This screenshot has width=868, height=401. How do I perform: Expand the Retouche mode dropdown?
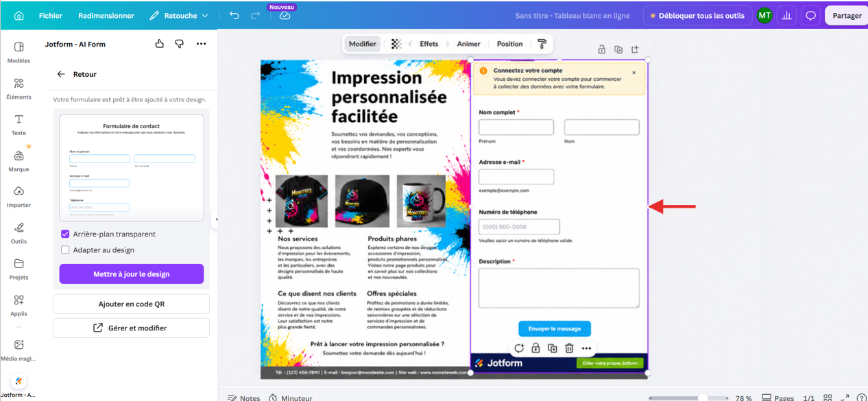[x=178, y=15]
